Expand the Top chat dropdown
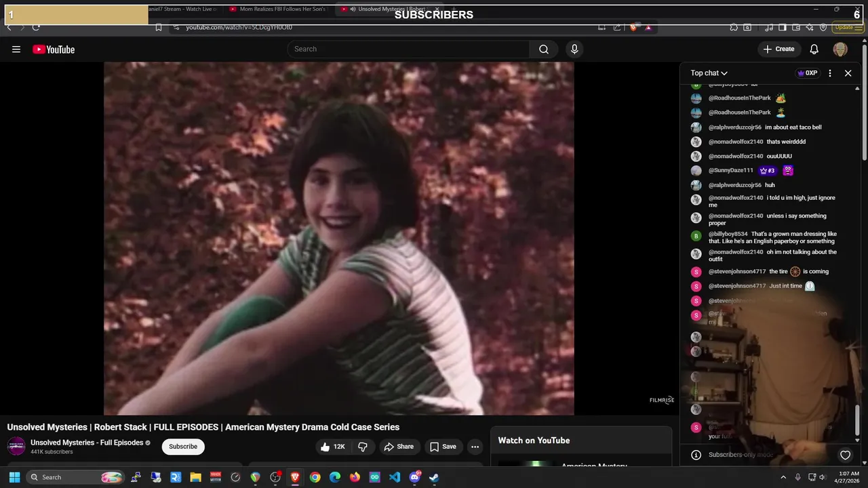 coord(709,73)
